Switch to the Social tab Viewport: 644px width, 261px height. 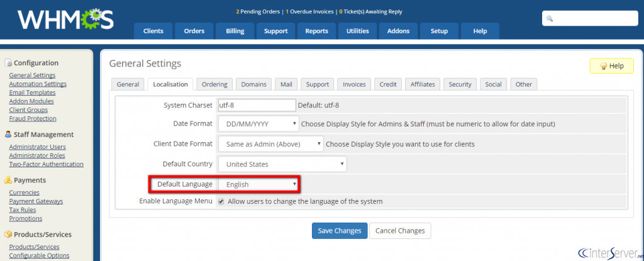coord(493,84)
